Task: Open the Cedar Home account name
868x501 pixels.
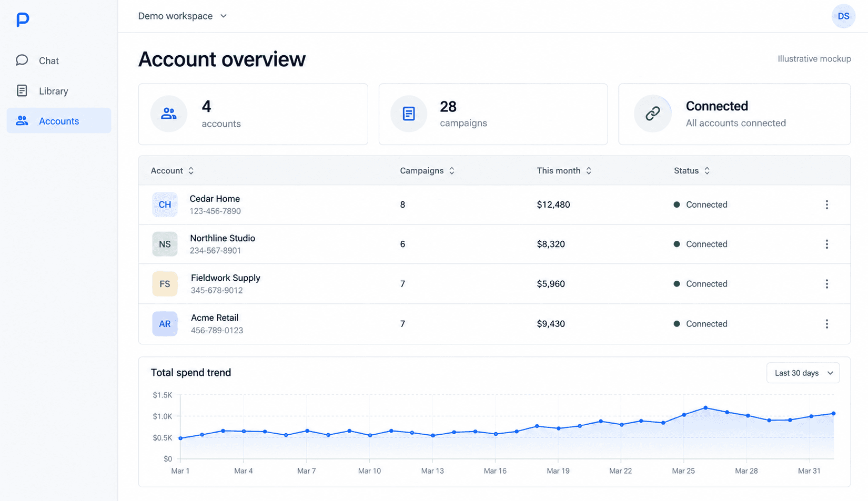Action: click(215, 199)
